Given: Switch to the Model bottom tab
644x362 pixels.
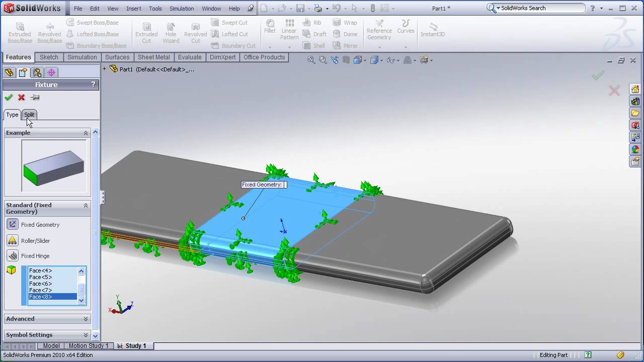Looking at the screenshot, I should (51, 346).
